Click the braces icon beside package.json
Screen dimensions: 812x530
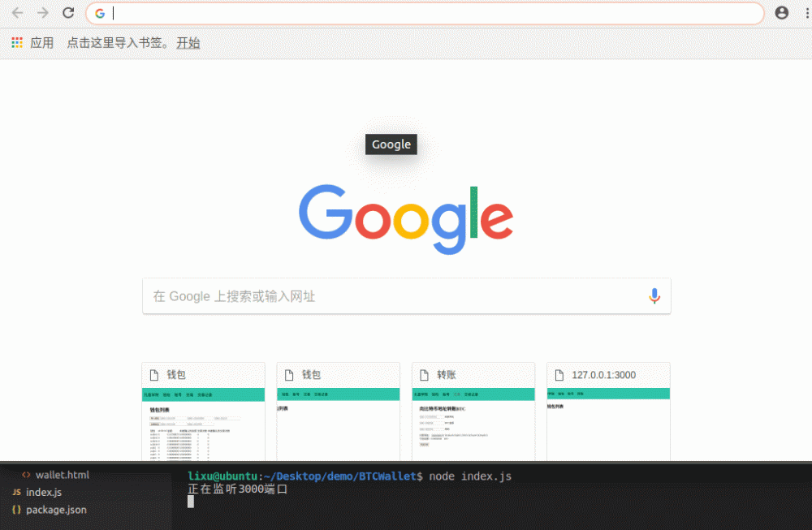coord(16,510)
